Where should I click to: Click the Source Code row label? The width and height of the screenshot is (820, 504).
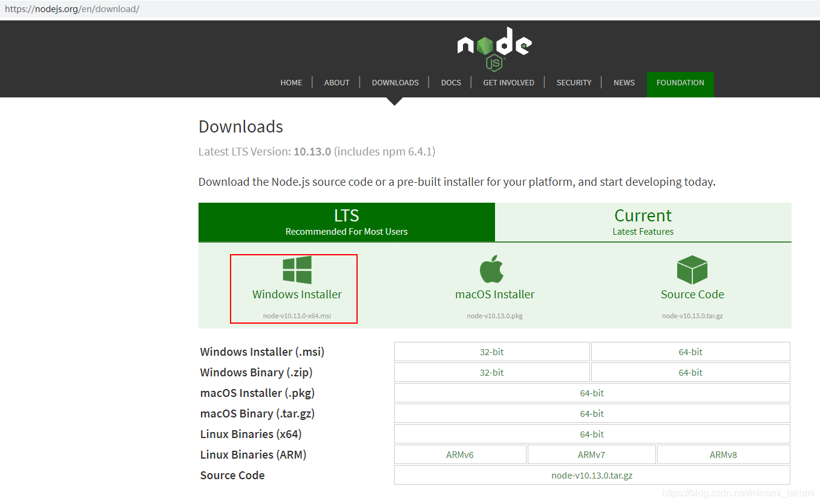click(x=232, y=476)
